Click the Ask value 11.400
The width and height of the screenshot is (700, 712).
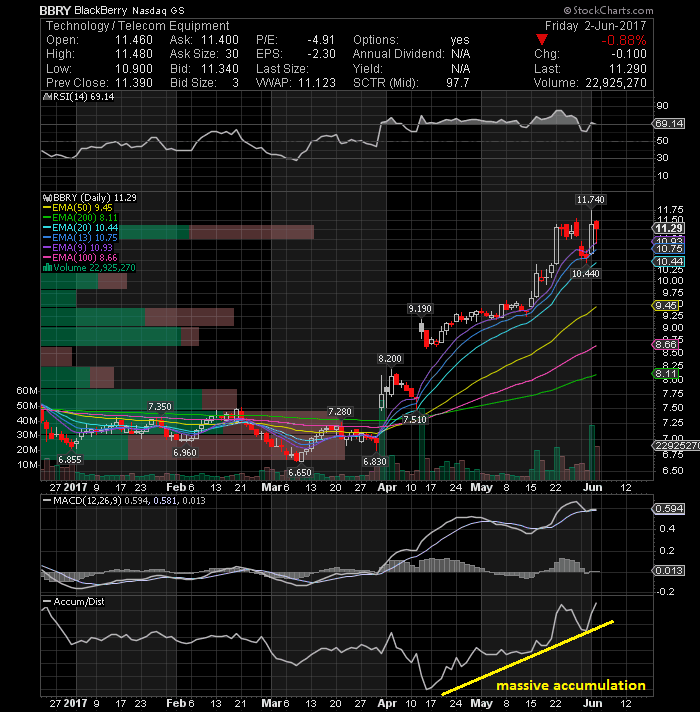point(220,40)
